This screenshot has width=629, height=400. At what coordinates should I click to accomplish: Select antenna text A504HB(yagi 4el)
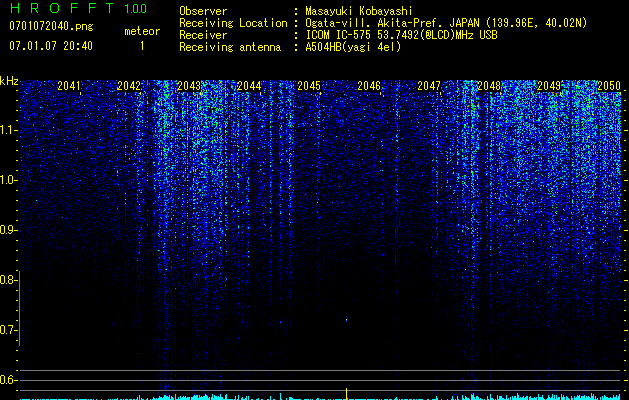(353, 47)
